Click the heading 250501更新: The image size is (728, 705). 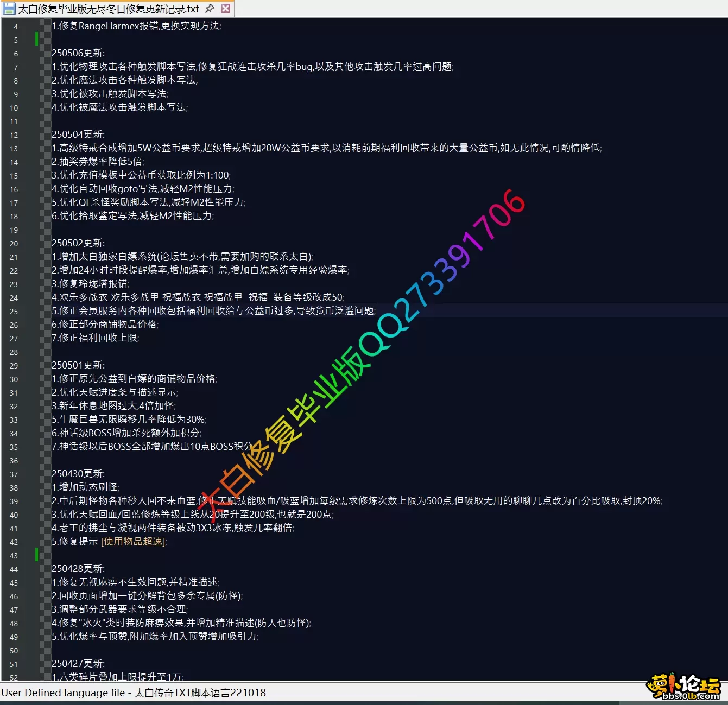(78, 365)
